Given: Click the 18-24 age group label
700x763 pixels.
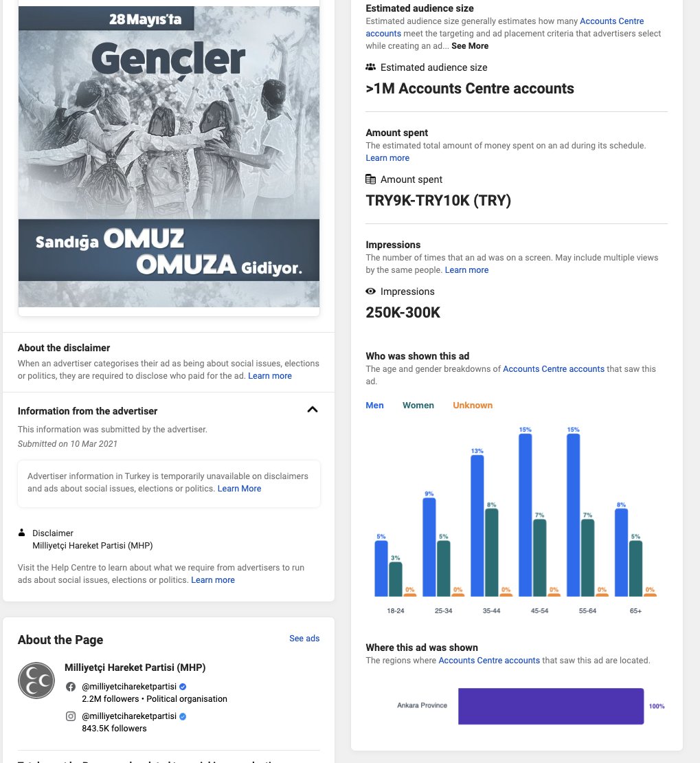Looking at the screenshot, I should click(396, 610).
